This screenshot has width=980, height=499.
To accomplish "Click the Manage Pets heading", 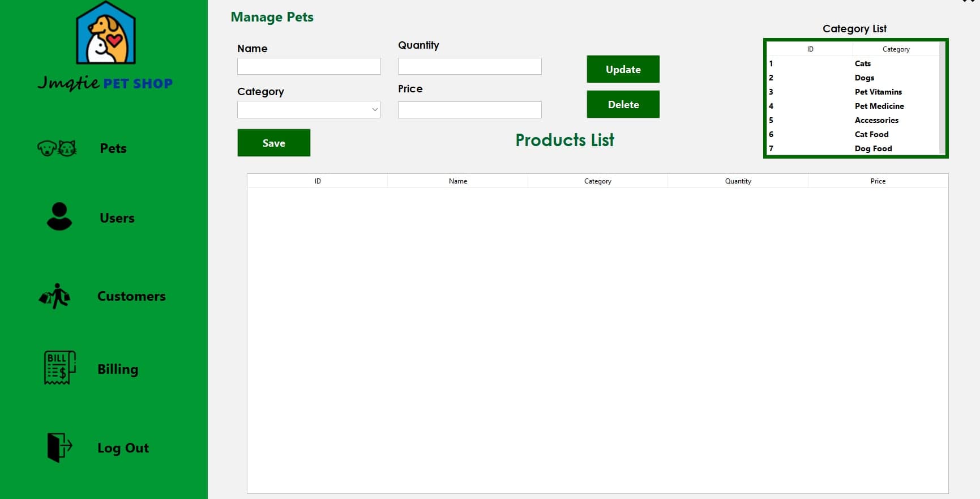I will pyautogui.click(x=272, y=17).
